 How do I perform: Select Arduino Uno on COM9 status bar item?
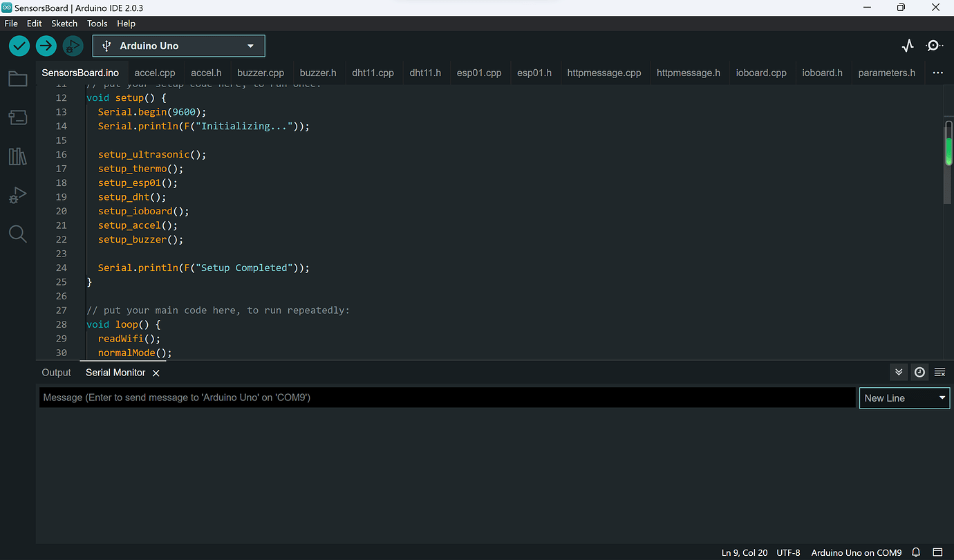click(x=857, y=552)
